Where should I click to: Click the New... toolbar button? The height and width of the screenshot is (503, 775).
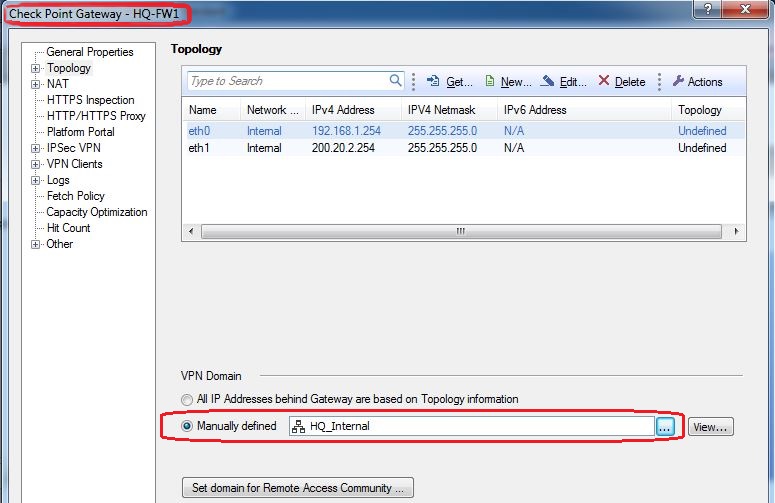tap(508, 81)
